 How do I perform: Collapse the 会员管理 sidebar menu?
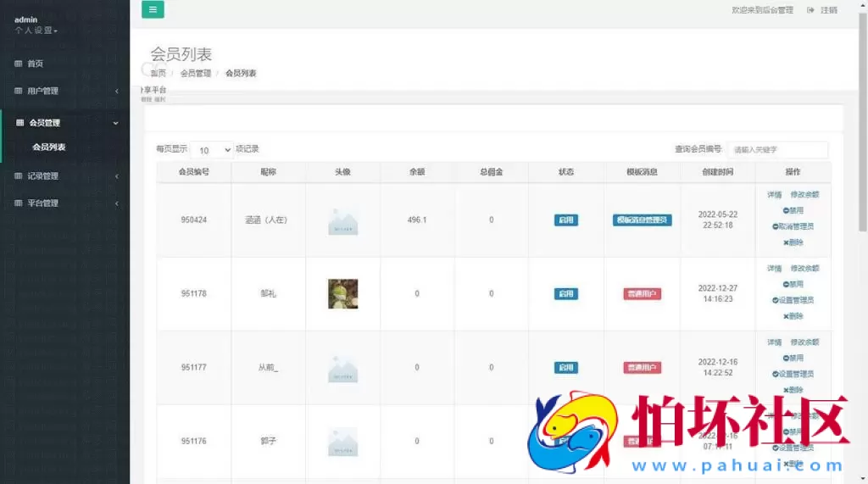point(64,123)
